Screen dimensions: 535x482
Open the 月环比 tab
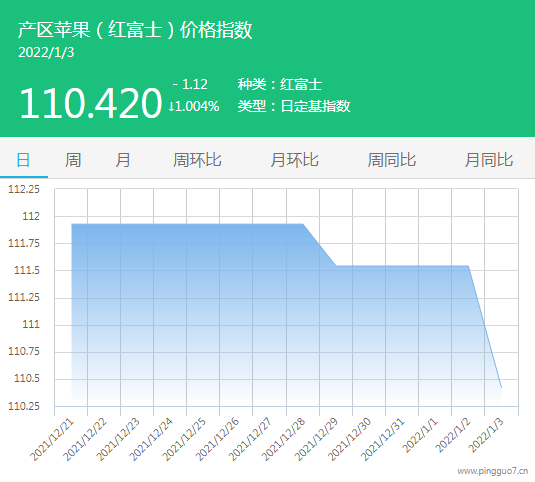coord(294,160)
